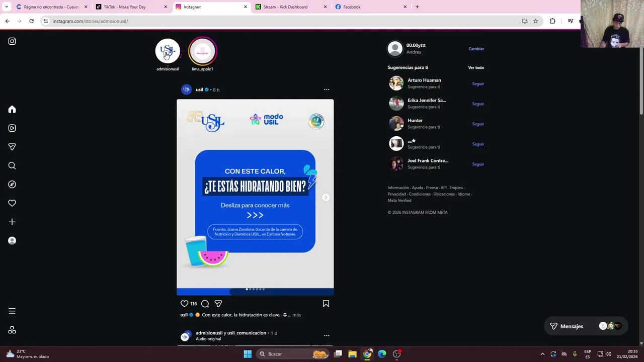View lima_apple1 story

(x=202, y=51)
